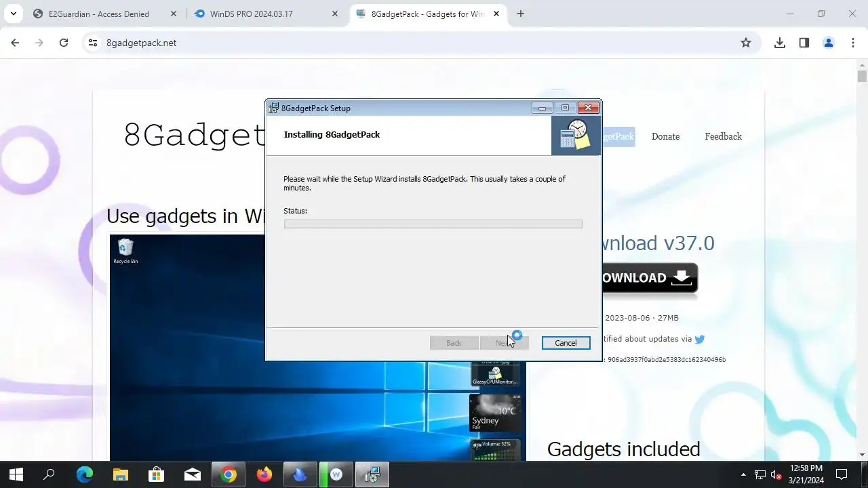Bookmark this page with the star icon
Viewport: 868px width, 488px height.
coord(746,43)
